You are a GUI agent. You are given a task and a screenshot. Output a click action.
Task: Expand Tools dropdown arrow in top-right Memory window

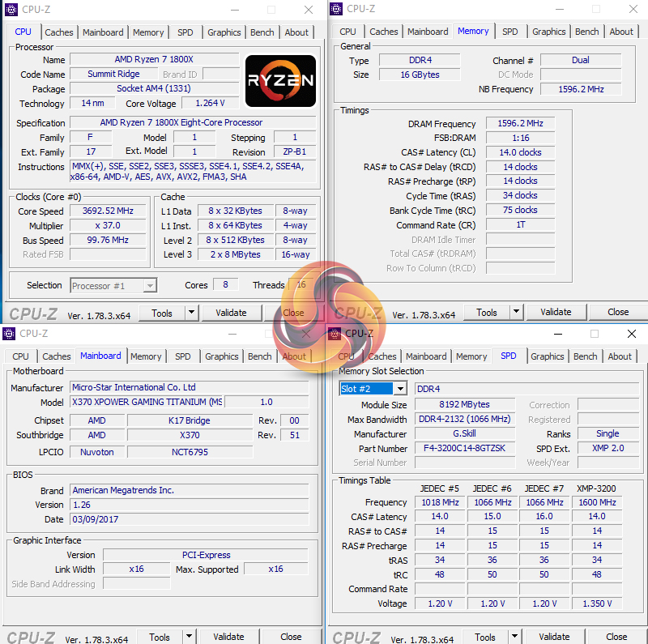point(516,312)
